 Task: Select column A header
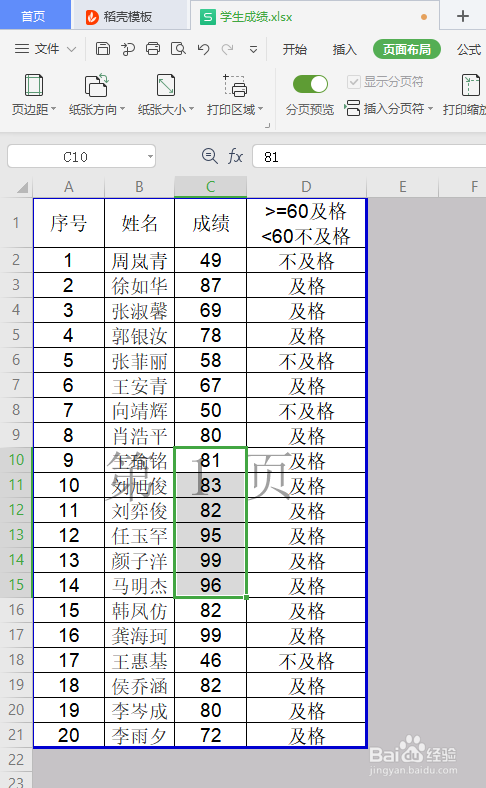pos(69,187)
